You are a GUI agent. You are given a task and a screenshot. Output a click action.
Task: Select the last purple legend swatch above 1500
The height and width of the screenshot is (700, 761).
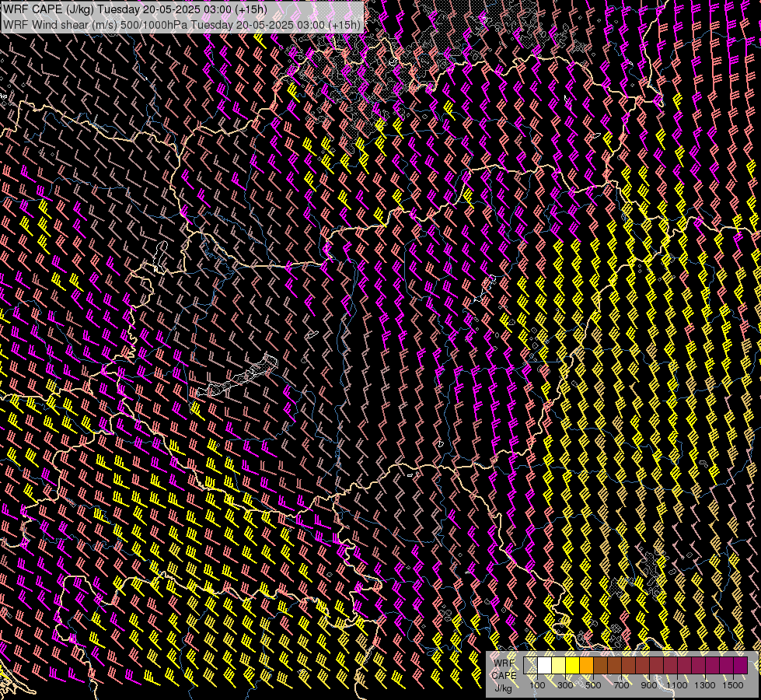tap(741, 665)
